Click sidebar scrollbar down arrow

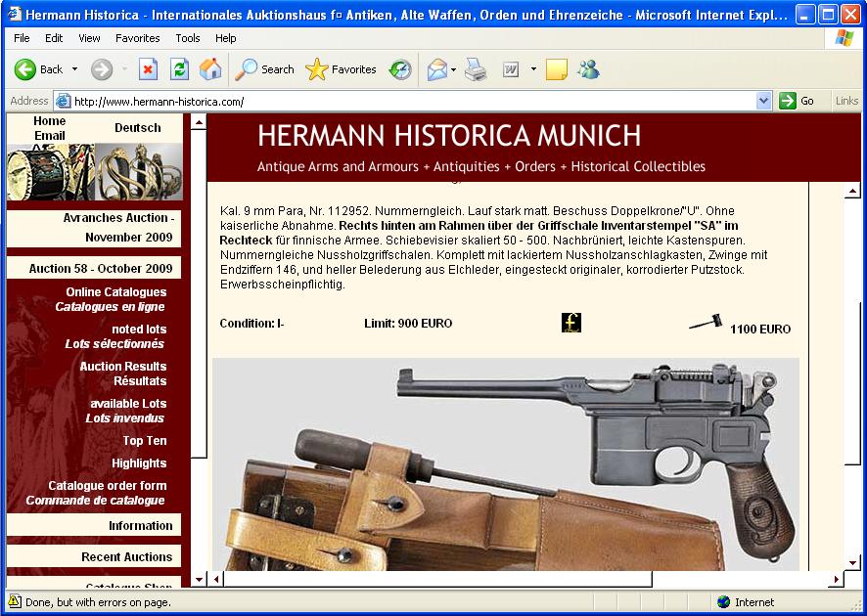point(199,580)
